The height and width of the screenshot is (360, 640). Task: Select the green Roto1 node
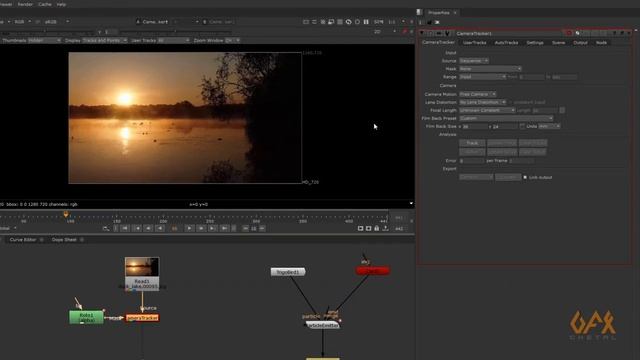86,318
